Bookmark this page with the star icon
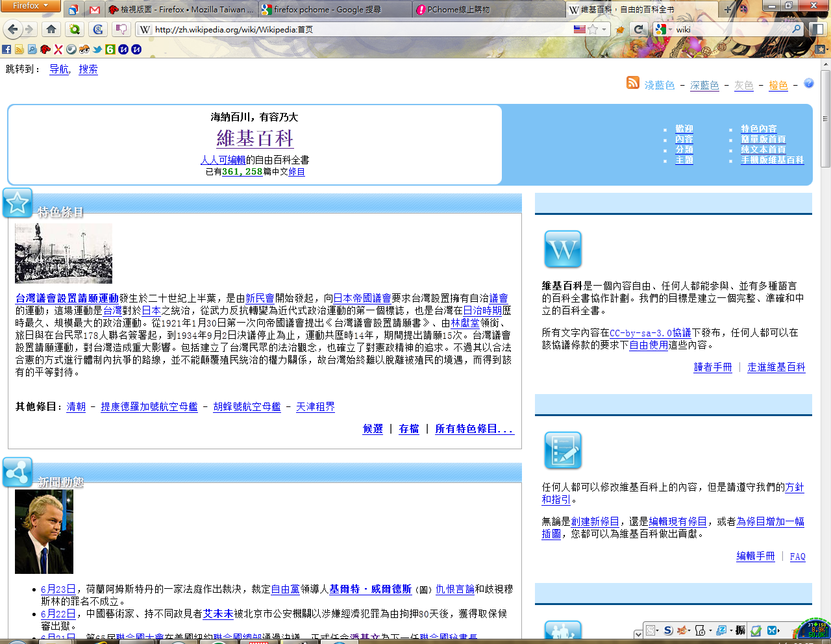831x644 pixels. point(593,29)
